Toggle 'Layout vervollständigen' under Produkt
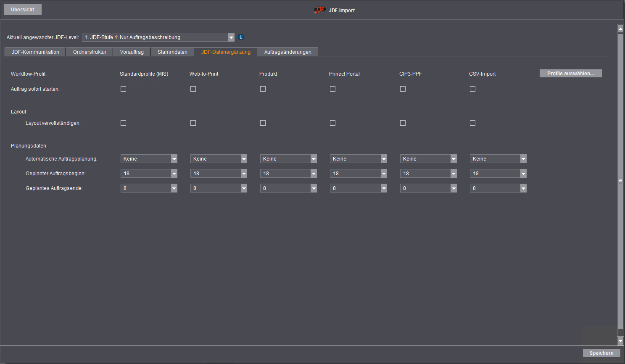The width and height of the screenshot is (625, 364). point(263,123)
